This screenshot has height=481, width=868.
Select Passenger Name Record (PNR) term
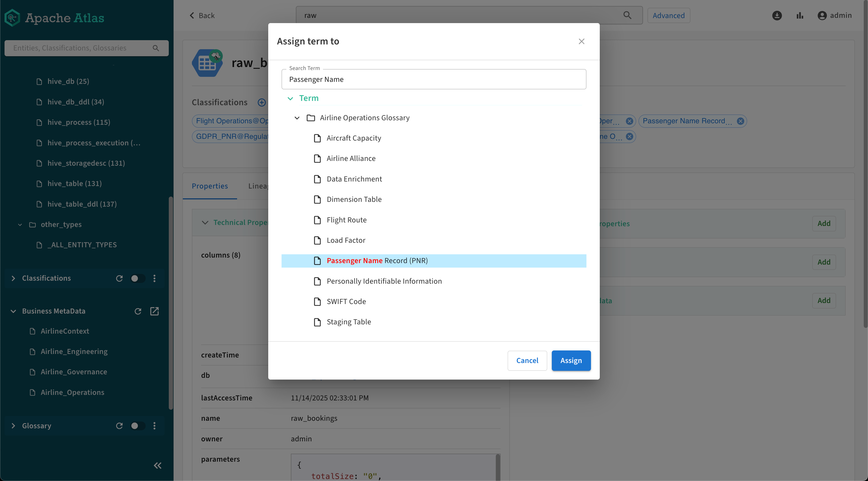click(377, 261)
